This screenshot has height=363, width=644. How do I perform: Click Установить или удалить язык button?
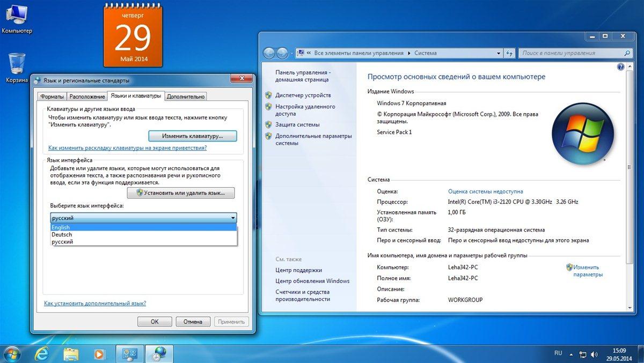click(x=181, y=192)
